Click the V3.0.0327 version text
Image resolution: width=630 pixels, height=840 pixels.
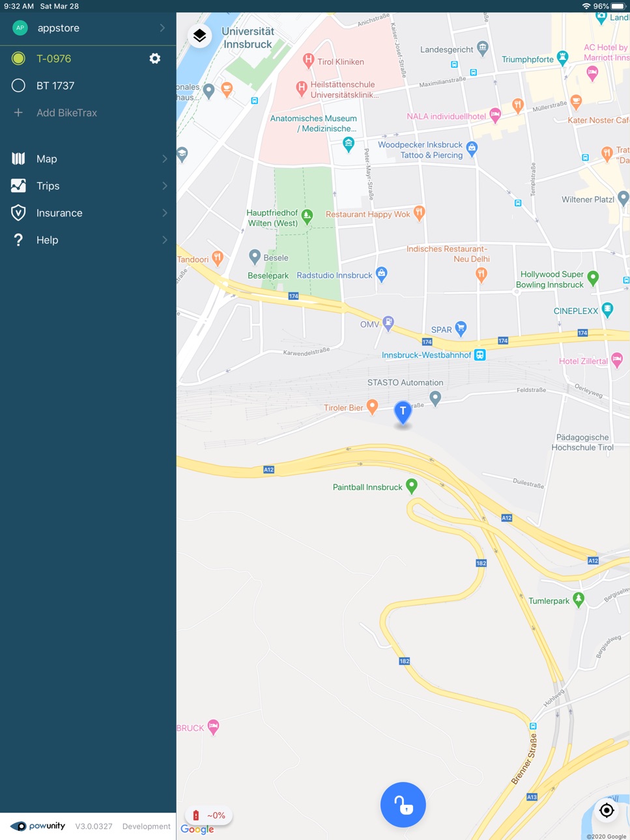(x=94, y=826)
